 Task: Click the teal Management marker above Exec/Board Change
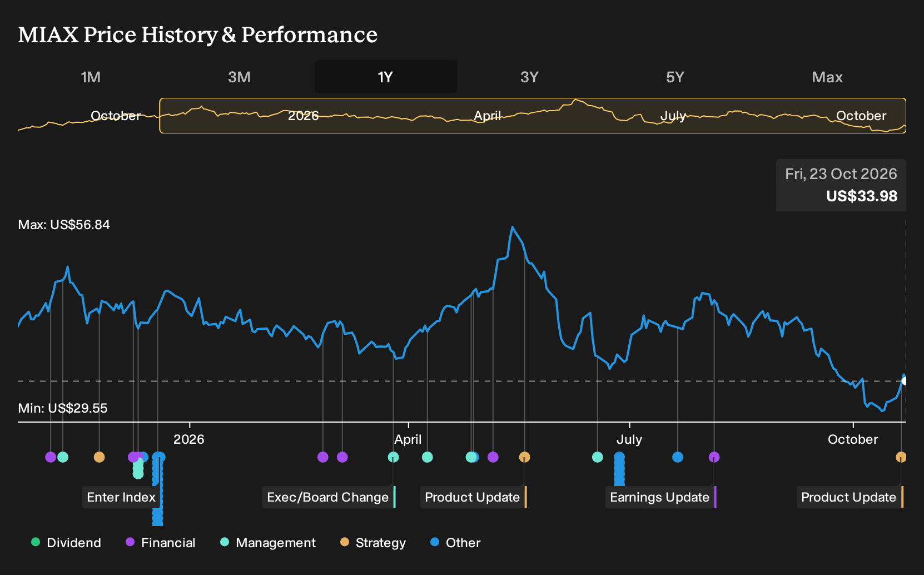tap(393, 457)
